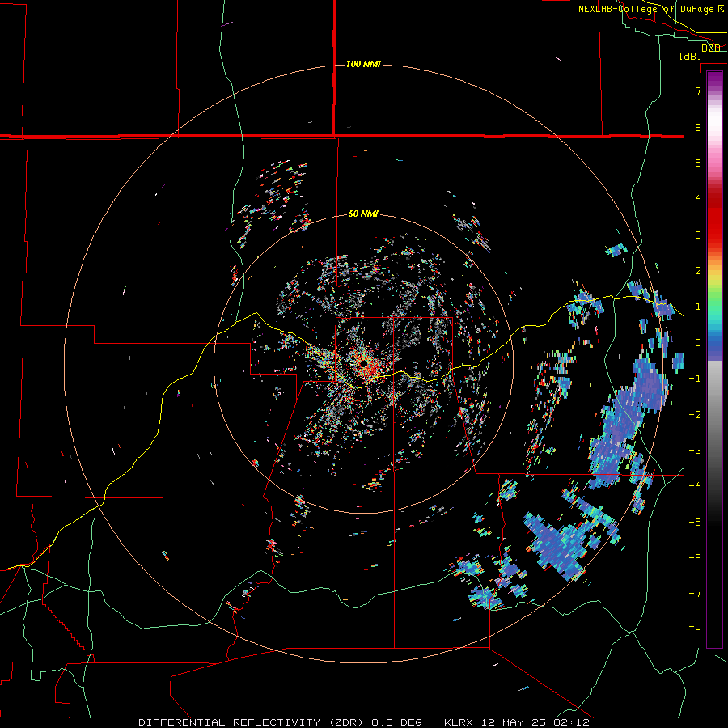Click the 0 value on ZDR scale
Viewport: 728px width, 728px height.
[x=698, y=343]
